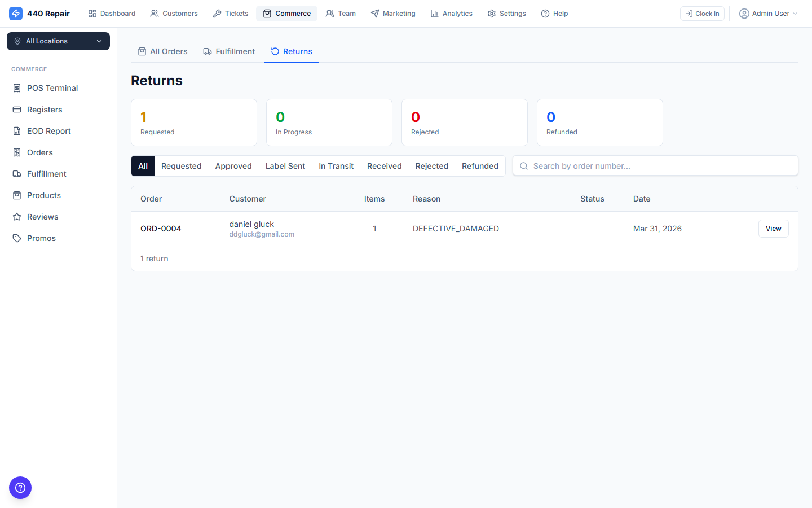View the return for ORD-0004
Viewport: 812px width, 508px height.
(x=773, y=229)
